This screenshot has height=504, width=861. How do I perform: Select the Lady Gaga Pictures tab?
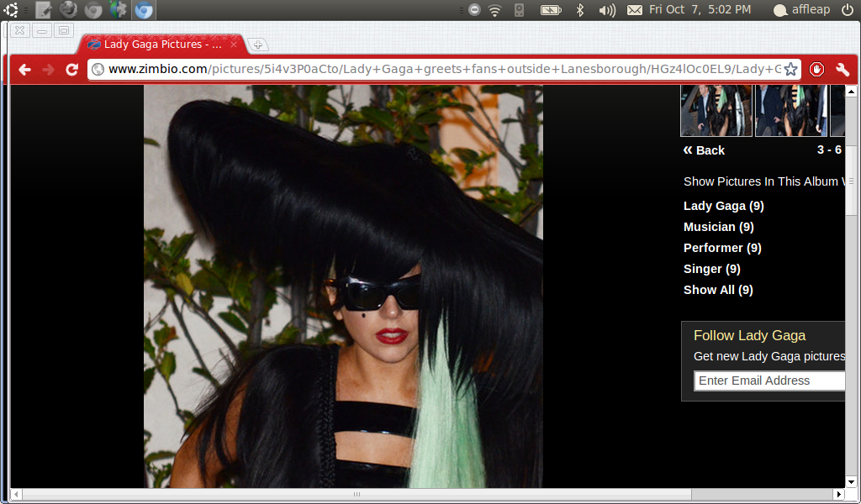162,45
